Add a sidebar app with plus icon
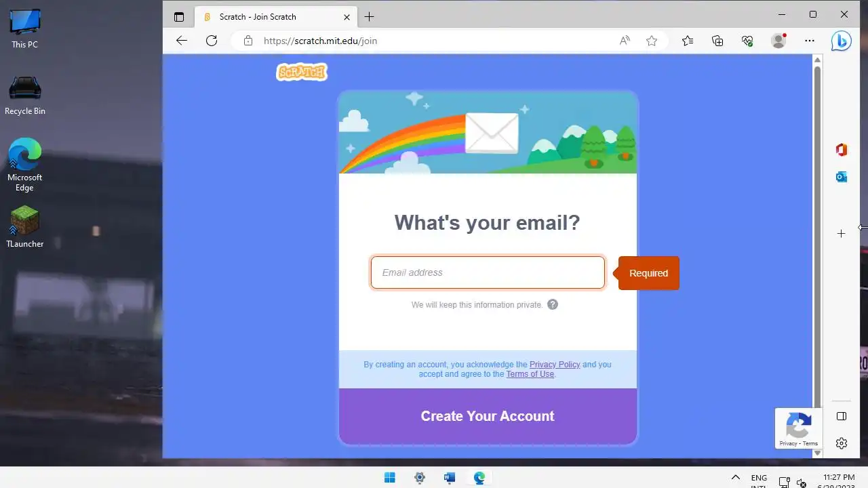Image resolution: width=868 pixels, height=488 pixels. pos(842,233)
